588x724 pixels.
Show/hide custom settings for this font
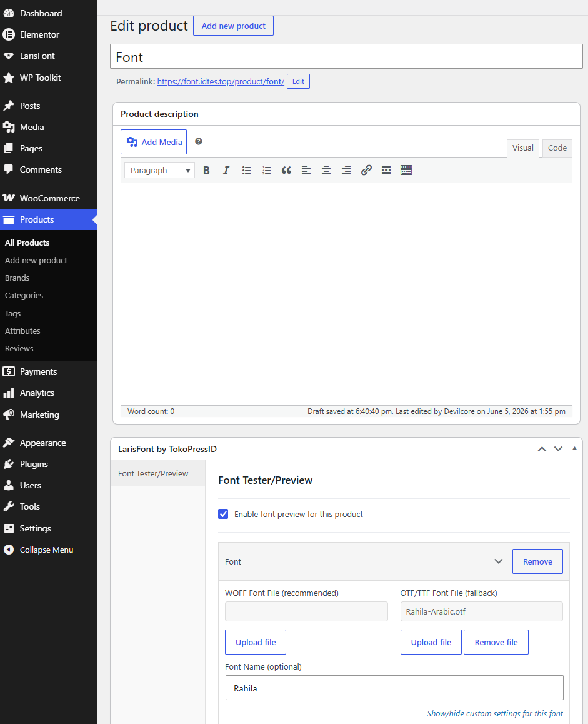tap(495, 713)
